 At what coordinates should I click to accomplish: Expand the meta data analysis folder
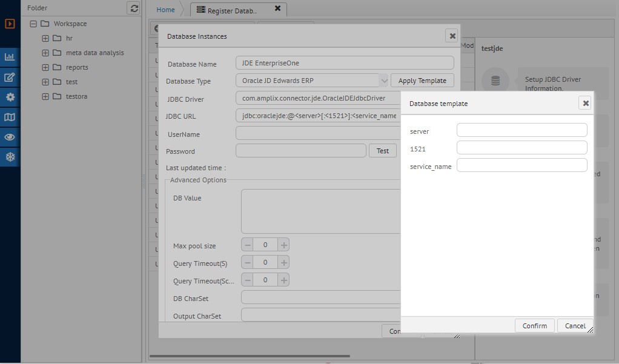click(x=45, y=53)
